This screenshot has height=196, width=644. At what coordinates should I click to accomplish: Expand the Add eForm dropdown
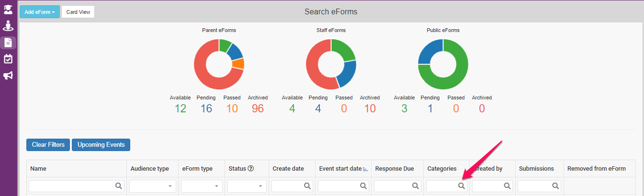coord(40,12)
